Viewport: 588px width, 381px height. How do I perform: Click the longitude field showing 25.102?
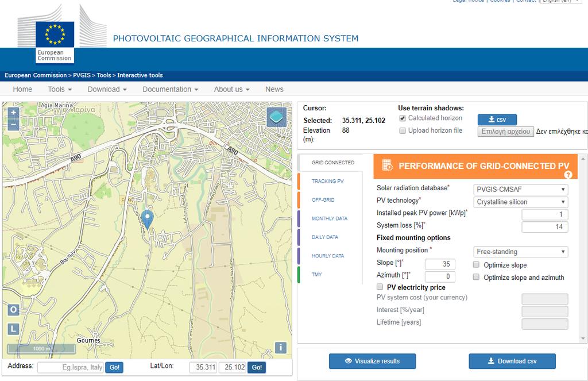[x=233, y=367]
